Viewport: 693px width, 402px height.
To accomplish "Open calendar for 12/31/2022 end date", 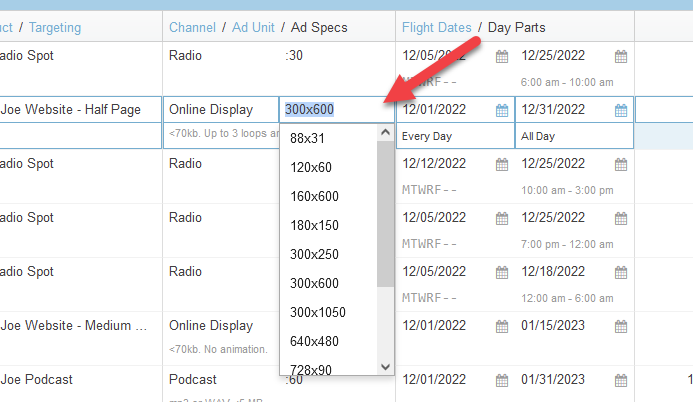I will coord(621,111).
